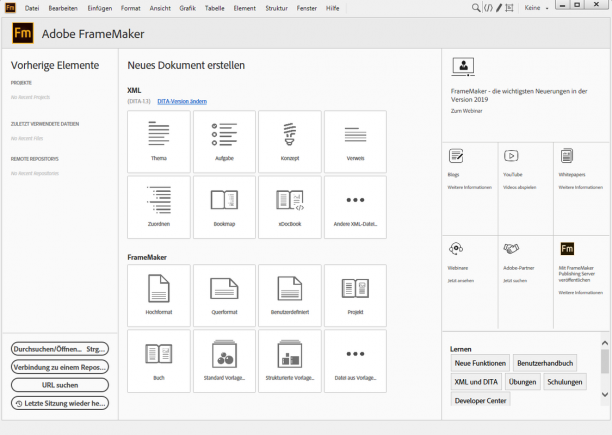
Task: Open the Webinare icon
Action: 456,249
